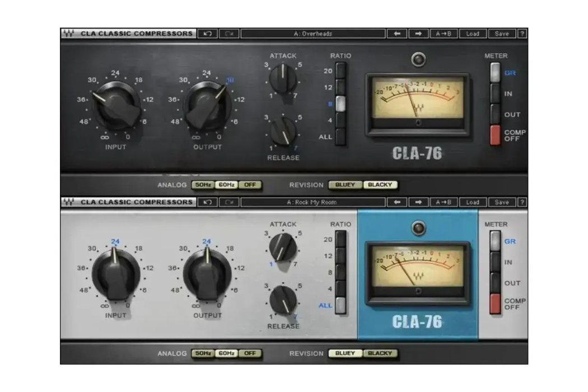Select ratio 8 on the bluey CLA-76
588x392 pixels.
[x=340, y=272]
